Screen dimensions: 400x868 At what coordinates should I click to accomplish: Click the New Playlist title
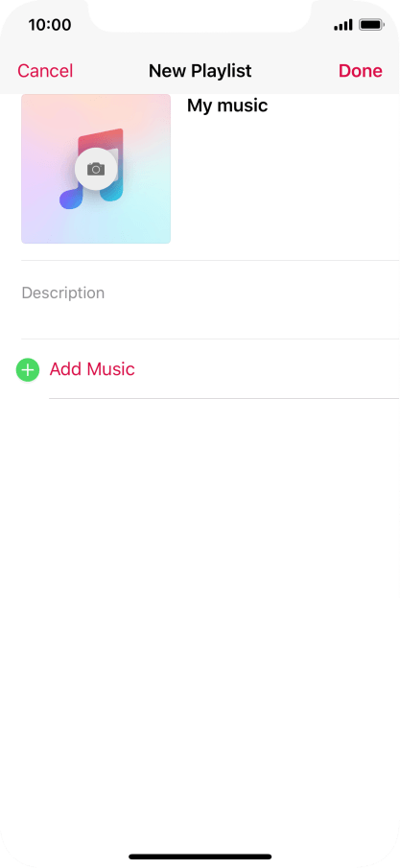tap(200, 71)
